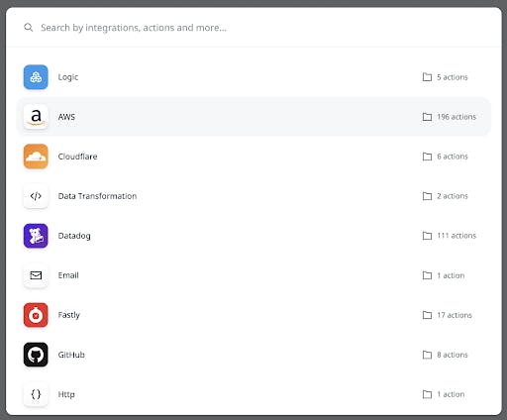Select the Logic list entry label

68,77
